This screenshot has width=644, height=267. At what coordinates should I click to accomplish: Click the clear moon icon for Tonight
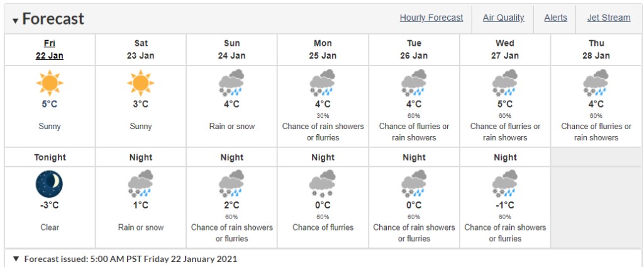[50, 184]
